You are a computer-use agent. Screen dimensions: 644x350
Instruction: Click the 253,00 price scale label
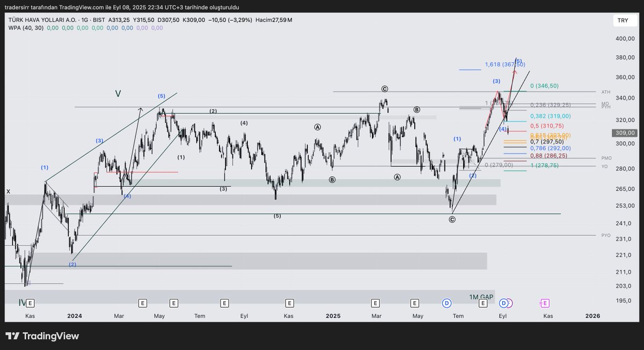[x=625, y=206]
